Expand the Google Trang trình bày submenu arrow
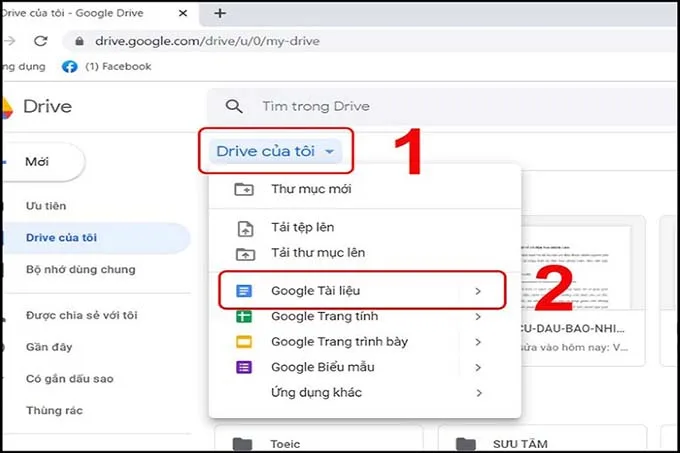This screenshot has height=453, width=680. coord(478,342)
